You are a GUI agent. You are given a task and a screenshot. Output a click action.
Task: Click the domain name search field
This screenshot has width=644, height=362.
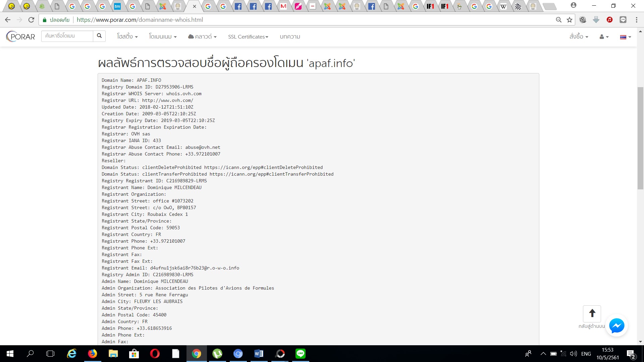tap(67, 36)
